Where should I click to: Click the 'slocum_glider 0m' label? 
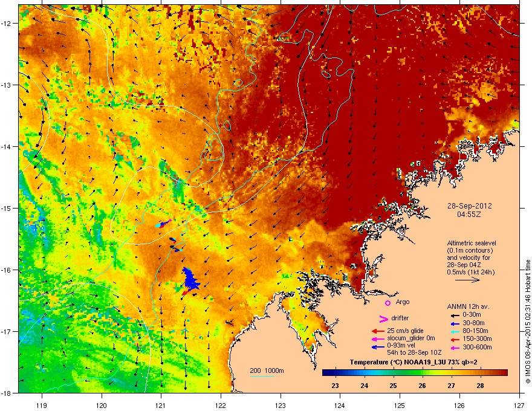(x=411, y=338)
